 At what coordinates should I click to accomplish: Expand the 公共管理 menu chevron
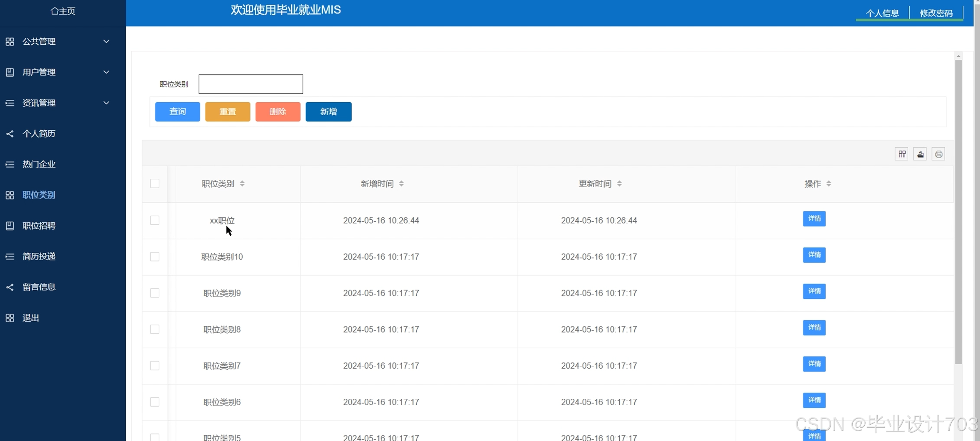[106, 41]
